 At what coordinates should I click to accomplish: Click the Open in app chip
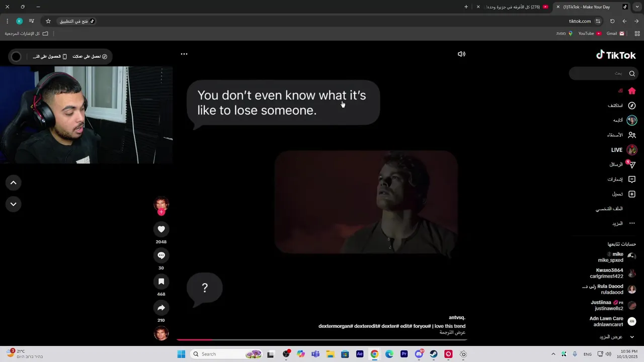point(77,21)
